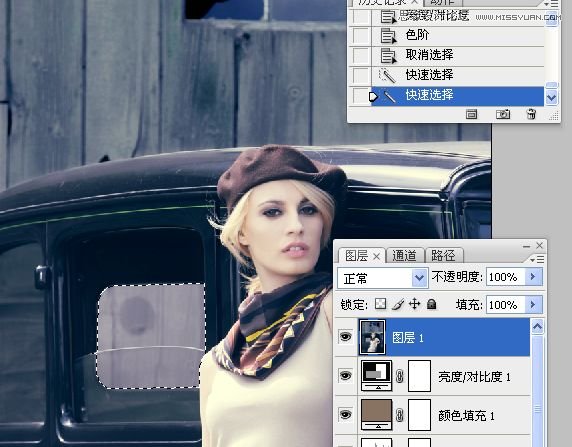Viewport: 572px width, 447px height.
Task: Click the 不透明度 100% field
Action: (505, 277)
